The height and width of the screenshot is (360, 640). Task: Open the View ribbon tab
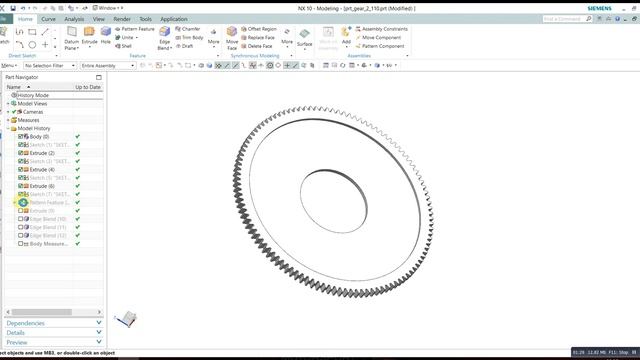(x=99, y=19)
